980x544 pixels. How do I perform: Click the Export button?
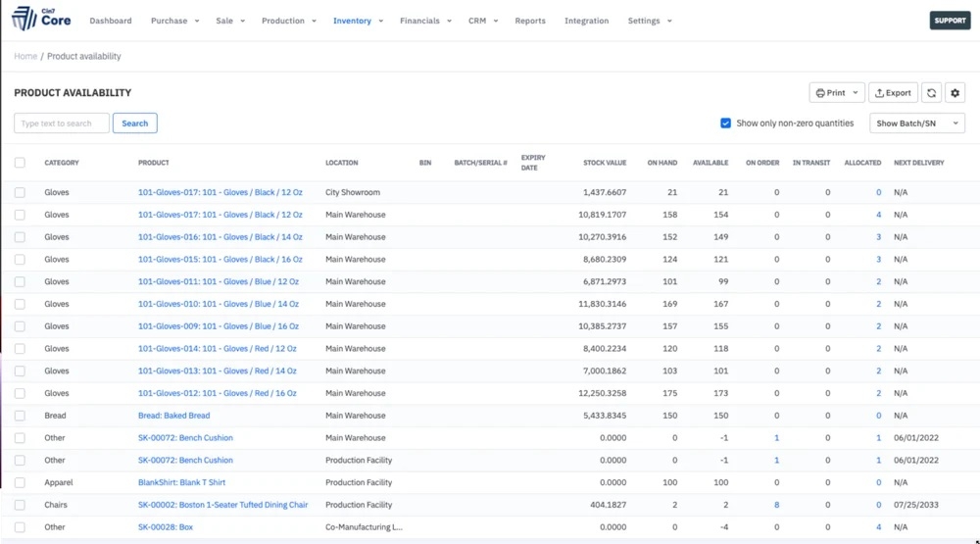[893, 93]
